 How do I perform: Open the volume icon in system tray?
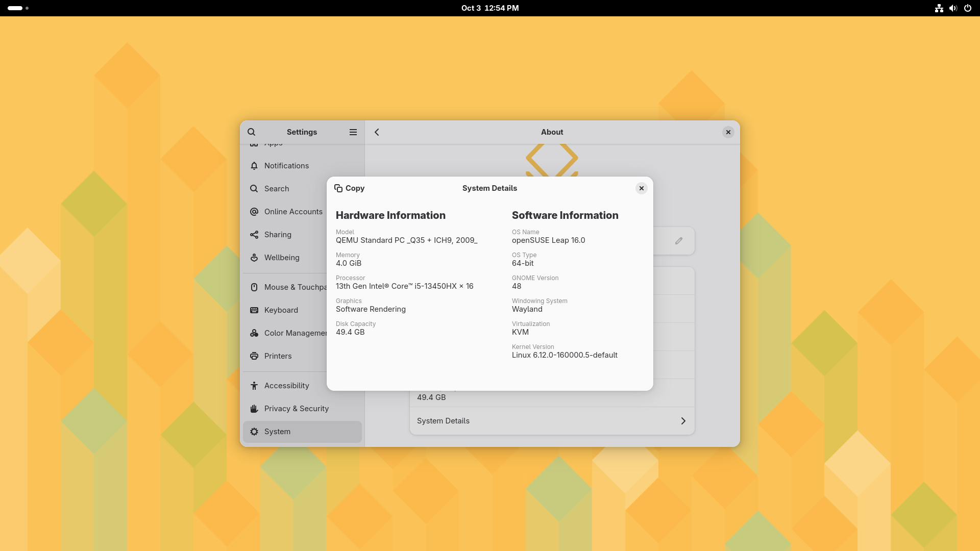coord(953,8)
